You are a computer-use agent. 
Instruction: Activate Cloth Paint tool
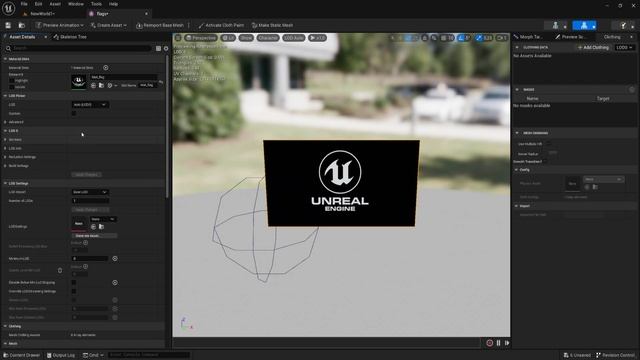tap(221, 25)
